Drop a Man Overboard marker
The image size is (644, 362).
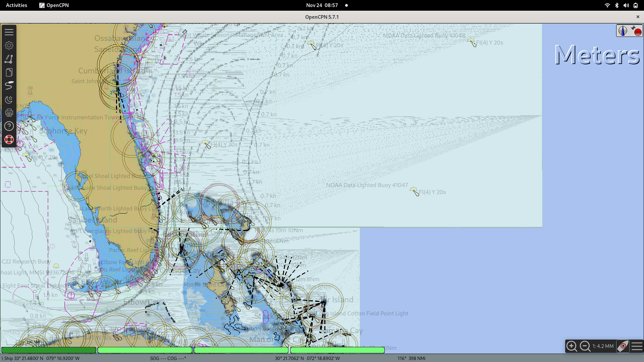[9, 140]
